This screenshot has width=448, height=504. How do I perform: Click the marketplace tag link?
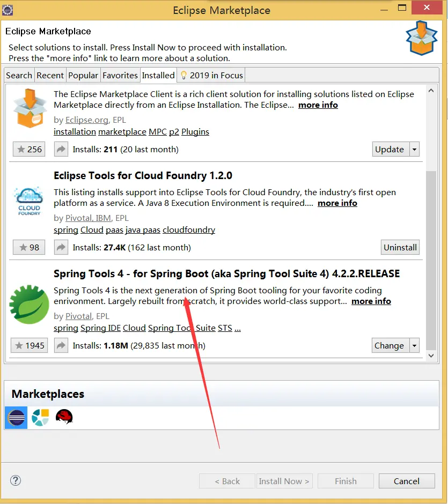122,132
